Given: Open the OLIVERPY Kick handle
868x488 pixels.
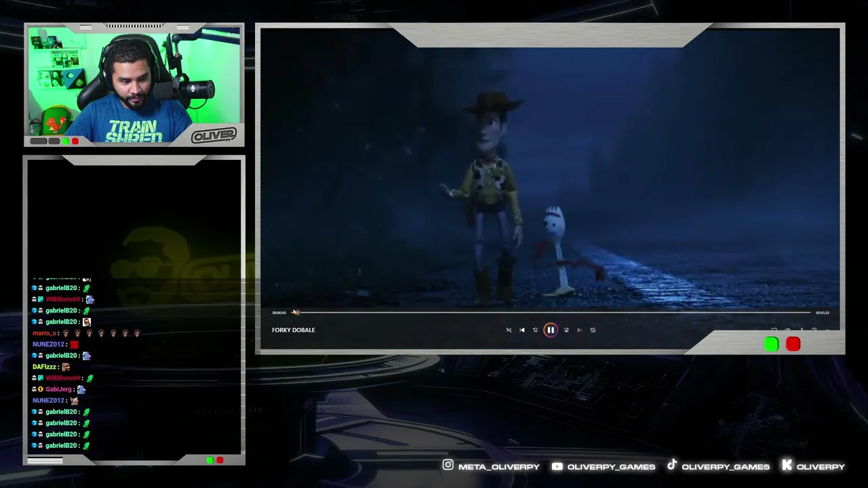Looking at the screenshot, I should [821, 467].
